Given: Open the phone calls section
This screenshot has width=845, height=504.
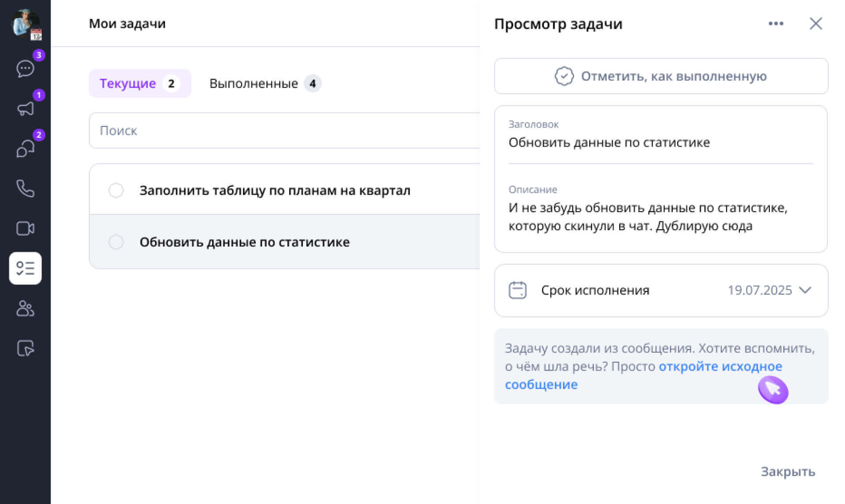Looking at the screenshot, I should 25,188.
